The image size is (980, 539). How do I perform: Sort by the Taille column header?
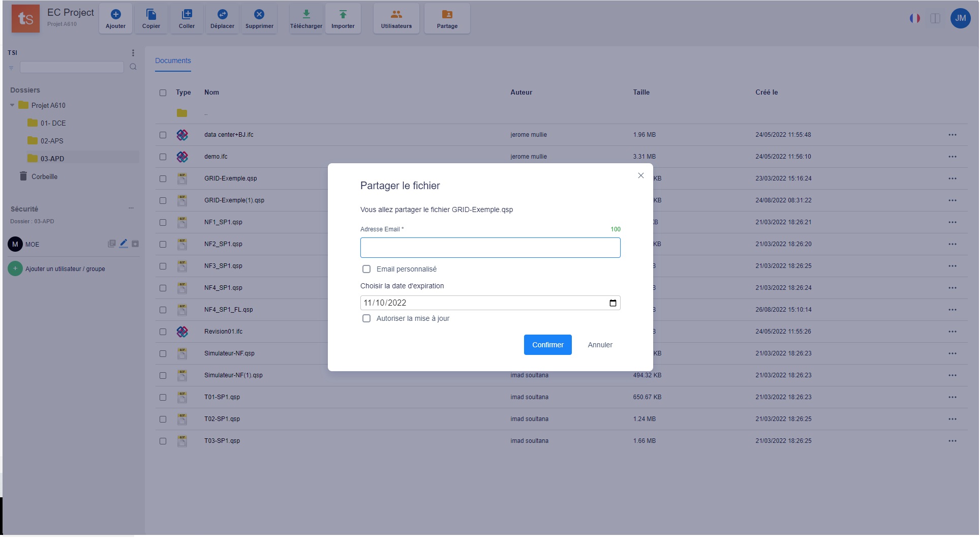pos(641,93)
